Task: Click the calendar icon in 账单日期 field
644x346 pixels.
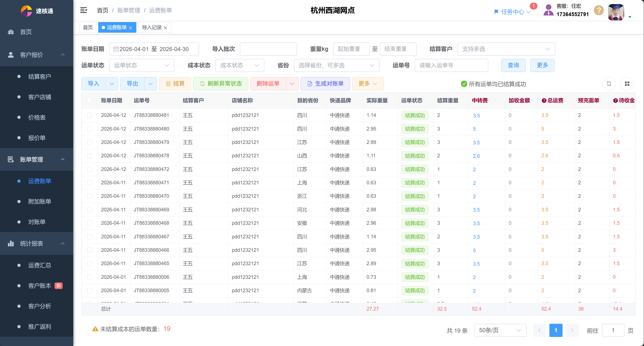Action: click(116, 49)
